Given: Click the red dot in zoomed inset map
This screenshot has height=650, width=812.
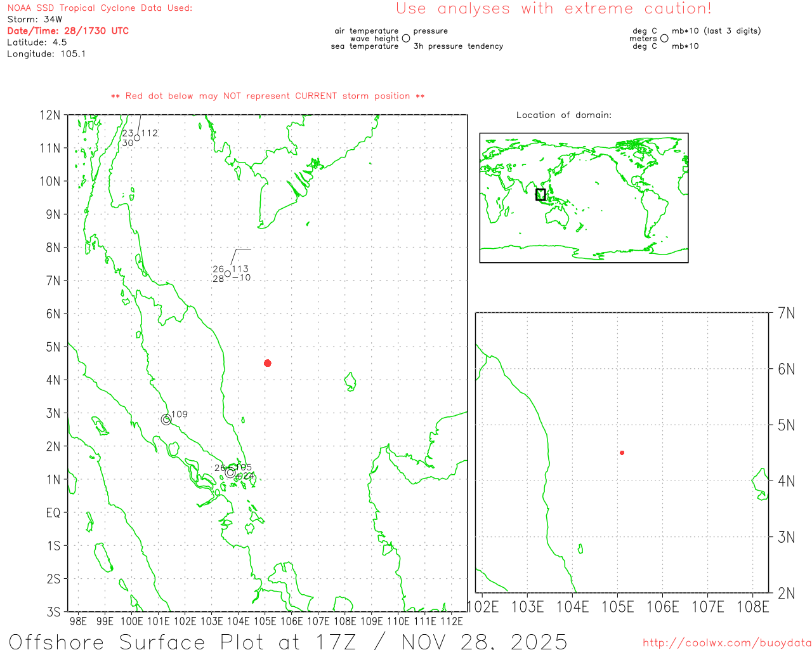Looking at the screenshot, I should pos(622,453).
